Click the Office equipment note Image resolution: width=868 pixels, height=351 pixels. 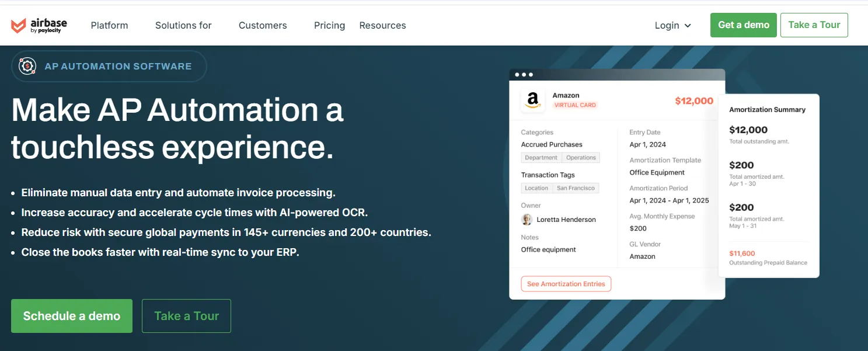[549, 249]
